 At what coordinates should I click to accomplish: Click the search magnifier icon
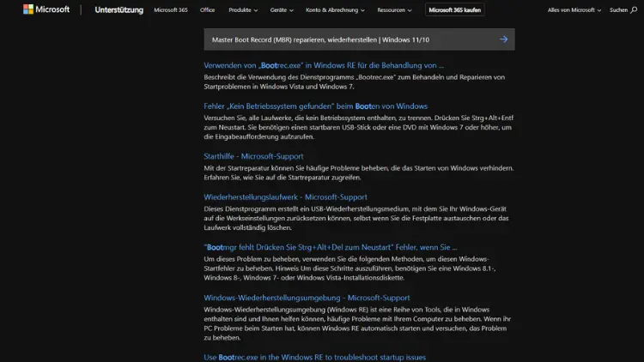pyautogui.click(x=634, y=9)
